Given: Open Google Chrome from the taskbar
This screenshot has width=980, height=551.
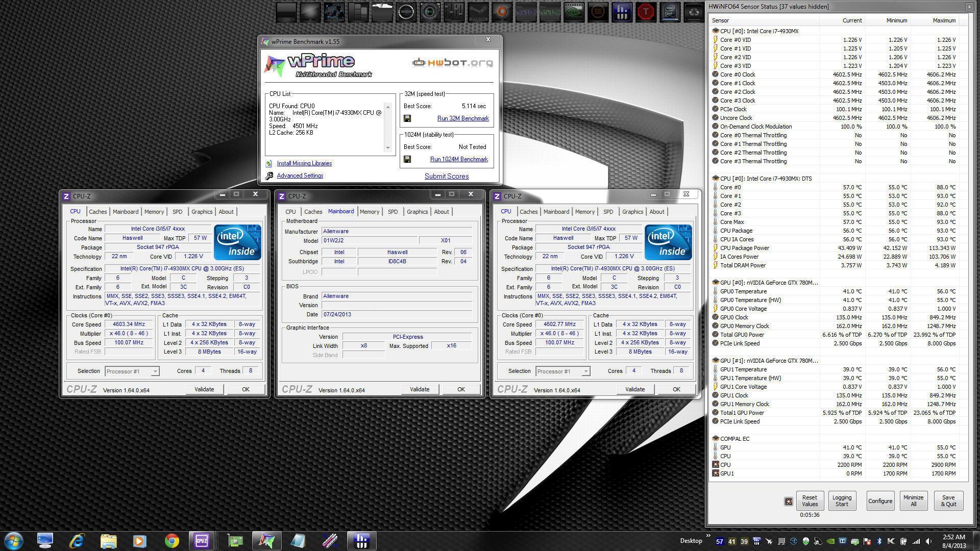Looking at the screenshot, I should pyautogui.click(x=172, y=541).
